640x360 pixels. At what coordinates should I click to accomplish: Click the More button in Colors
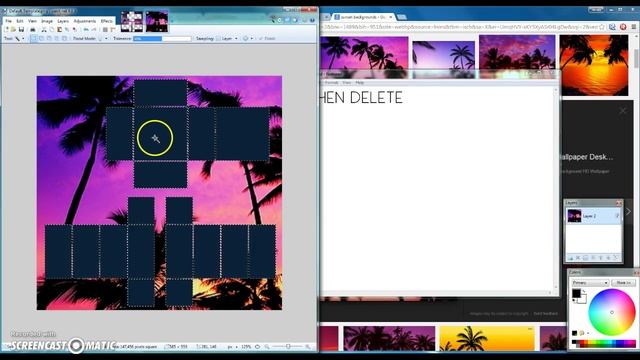point(623,282)
